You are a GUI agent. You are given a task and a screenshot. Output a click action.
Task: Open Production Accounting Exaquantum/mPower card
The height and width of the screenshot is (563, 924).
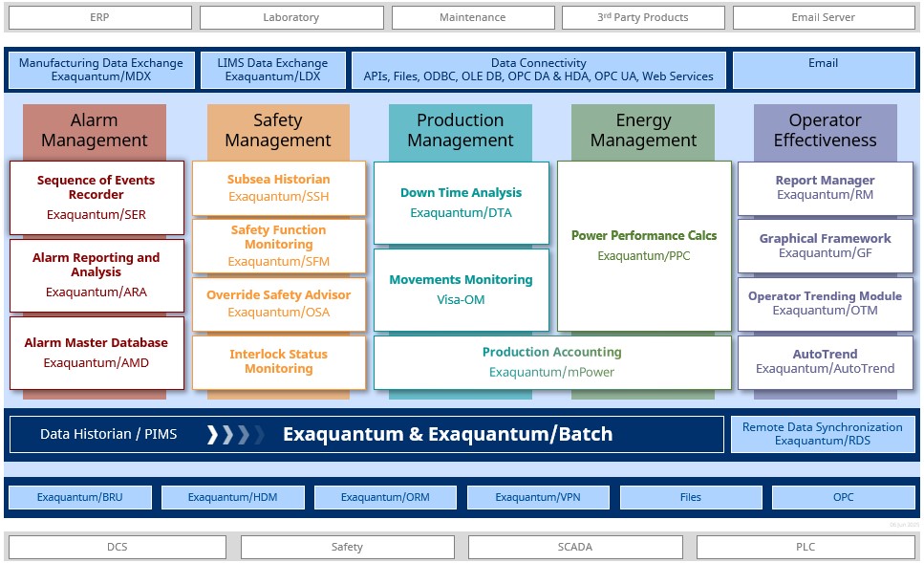tap(552, 362)
